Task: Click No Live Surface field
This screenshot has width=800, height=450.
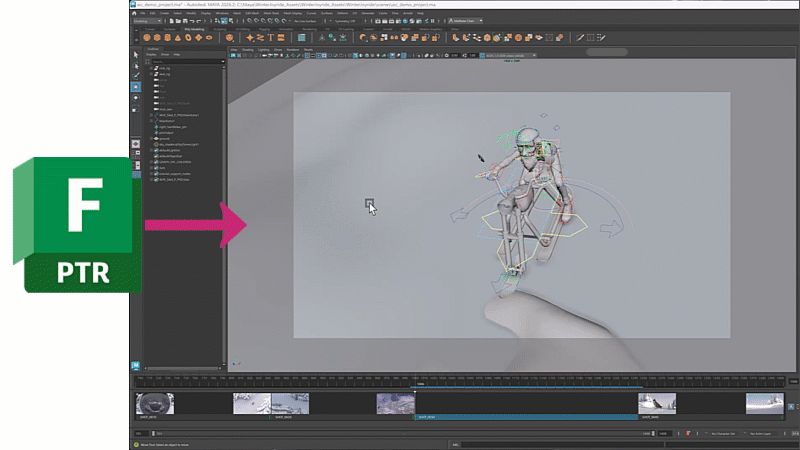Action: pyautogui.click(x=305, y=21)
